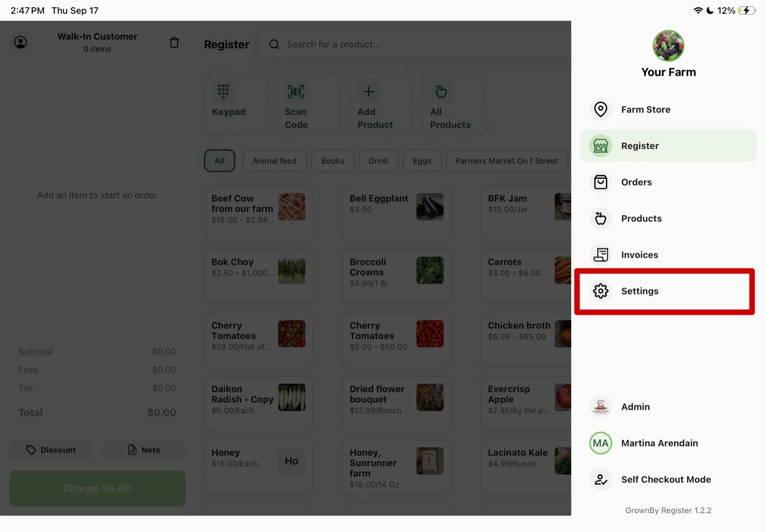Open Invoices receipt icon
Viewport: 766px width, 532px height.
[601, 255]
